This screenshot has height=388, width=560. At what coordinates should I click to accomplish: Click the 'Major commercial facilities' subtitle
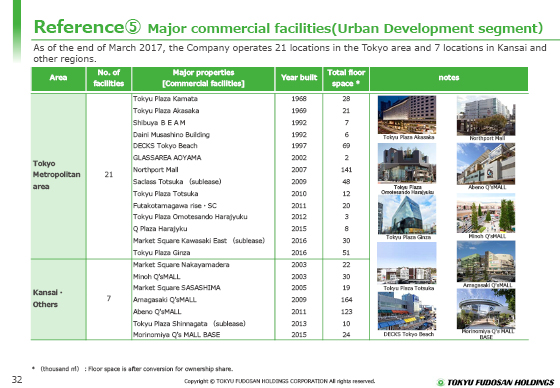pyautogui.click(x=345, y=29)
